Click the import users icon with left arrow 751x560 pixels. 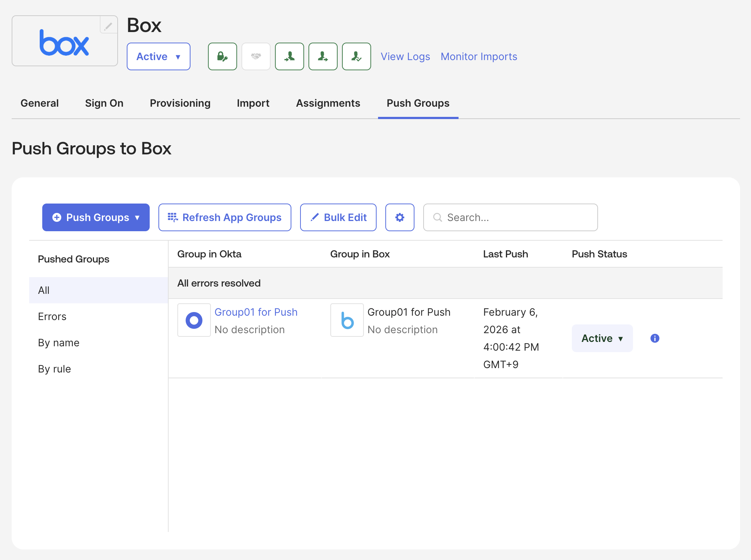point(290,56)
